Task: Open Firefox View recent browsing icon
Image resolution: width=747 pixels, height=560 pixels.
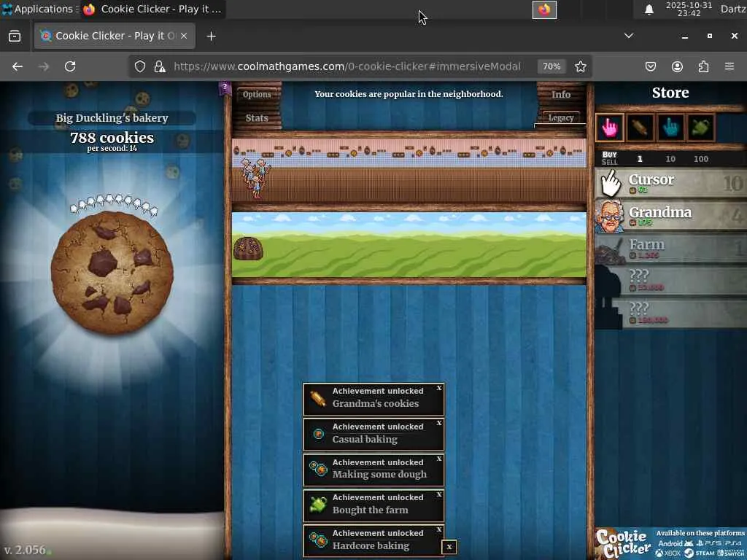Action: pos(15,36)
